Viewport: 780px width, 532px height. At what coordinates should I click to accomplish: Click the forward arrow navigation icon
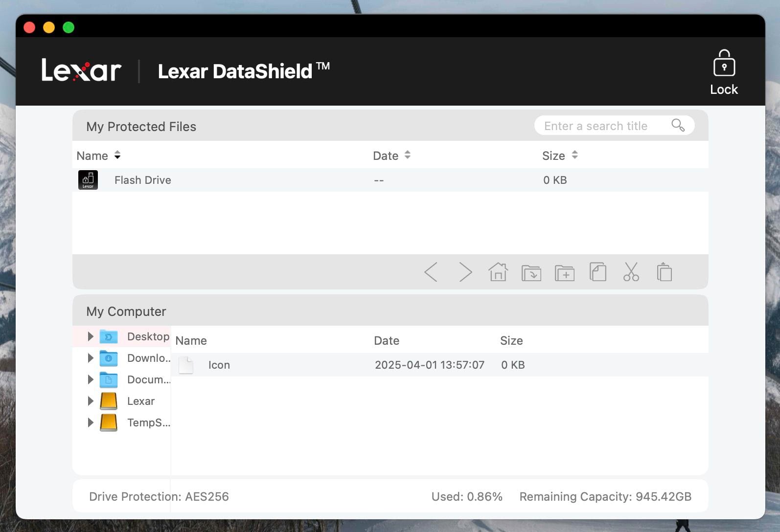click(x=465, y=272)
